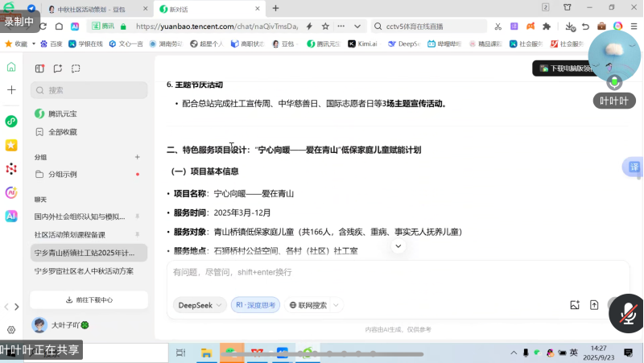Image resolution: width=644 pixels, height=363 pixels.
Task: Click 下载电脑版 download button
Action: (566, 68)
